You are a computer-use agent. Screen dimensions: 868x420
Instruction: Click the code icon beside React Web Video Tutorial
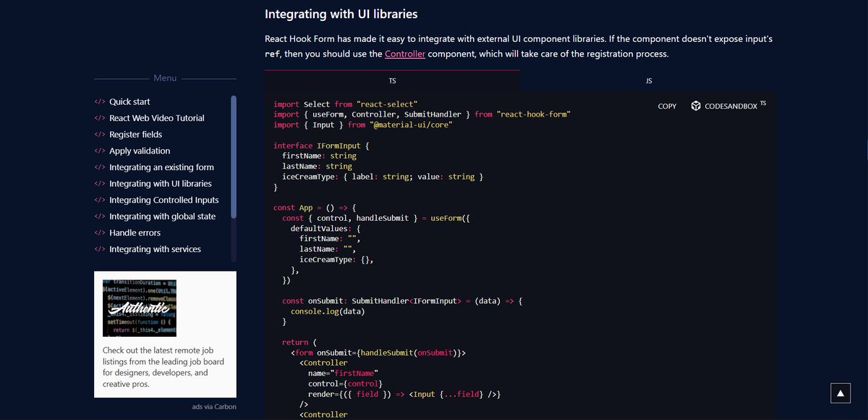[x=100, y=118]
